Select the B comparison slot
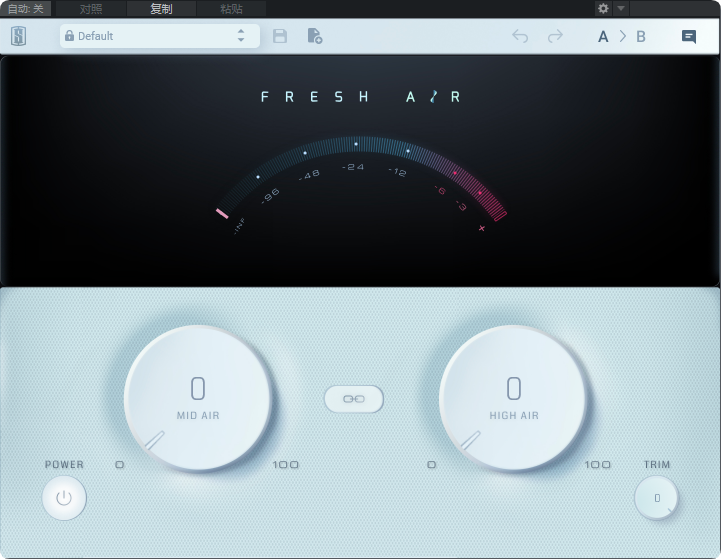The image size is (721, 559). coord(641,36)
